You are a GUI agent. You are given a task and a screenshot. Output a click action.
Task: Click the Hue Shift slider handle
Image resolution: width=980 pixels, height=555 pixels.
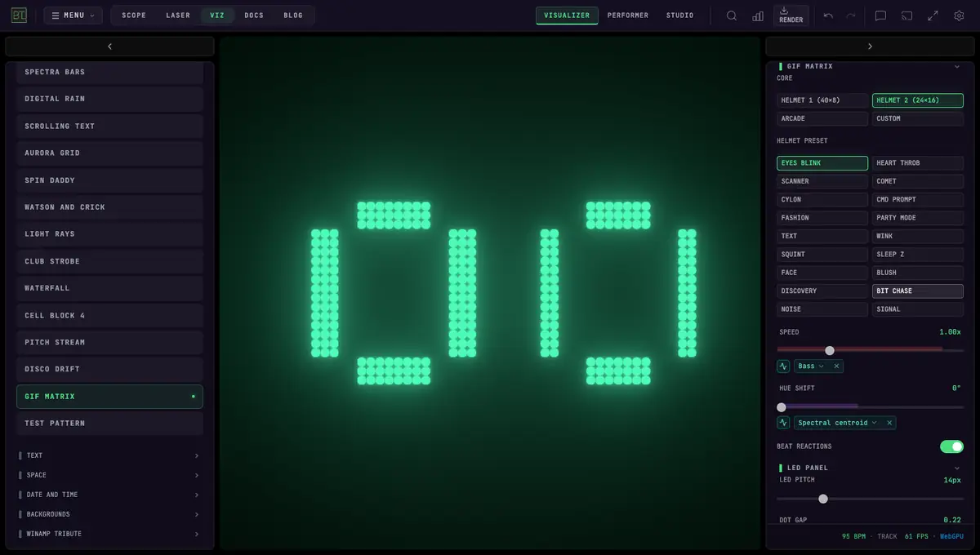pos(782,407)
